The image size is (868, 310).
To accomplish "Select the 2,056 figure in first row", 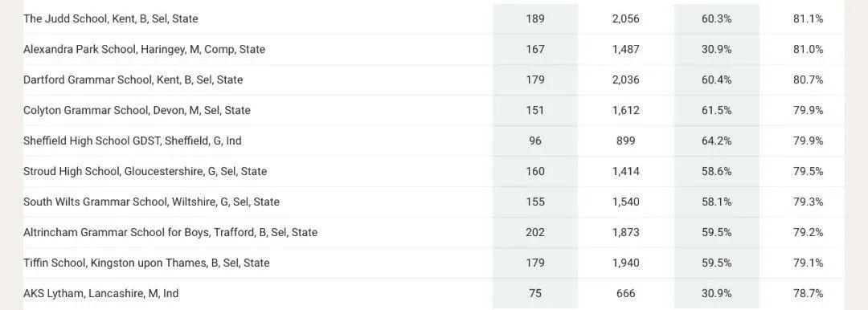I will click(625, 18).
